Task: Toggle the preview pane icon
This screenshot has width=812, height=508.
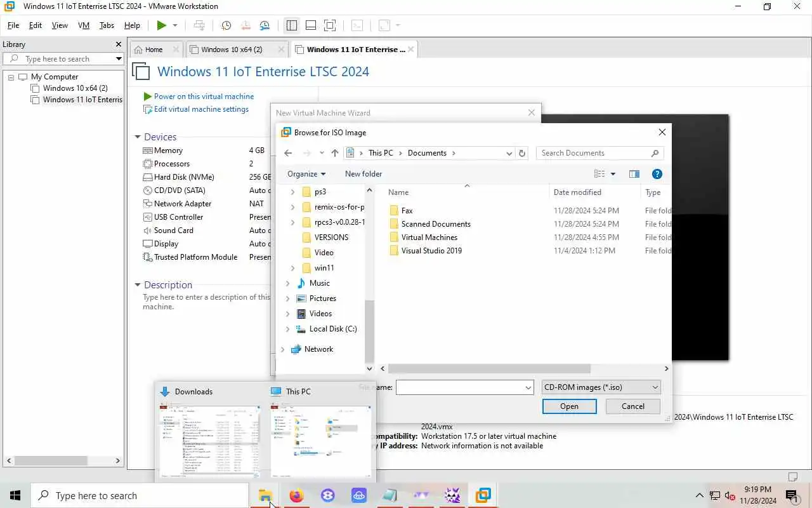Action: (x=634, y=174)
